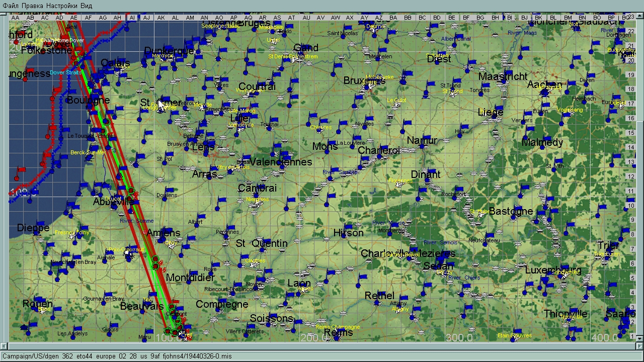Expand the Вид menu
644x362 pixels.
pos(87,6)
